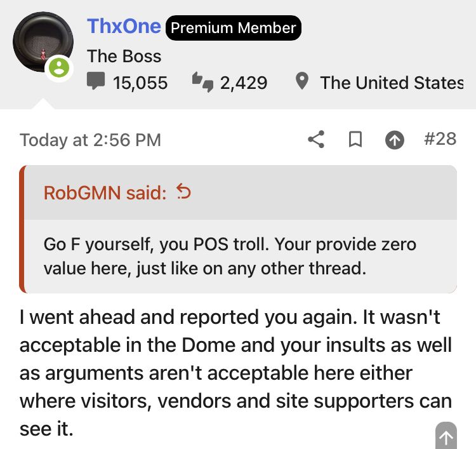Share this post using the share icon
476x449 pixels.
click(x=316, y=140)
